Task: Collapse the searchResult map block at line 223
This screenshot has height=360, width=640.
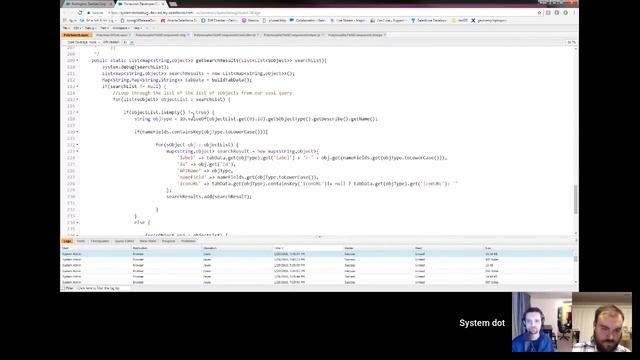Action: 78,151
